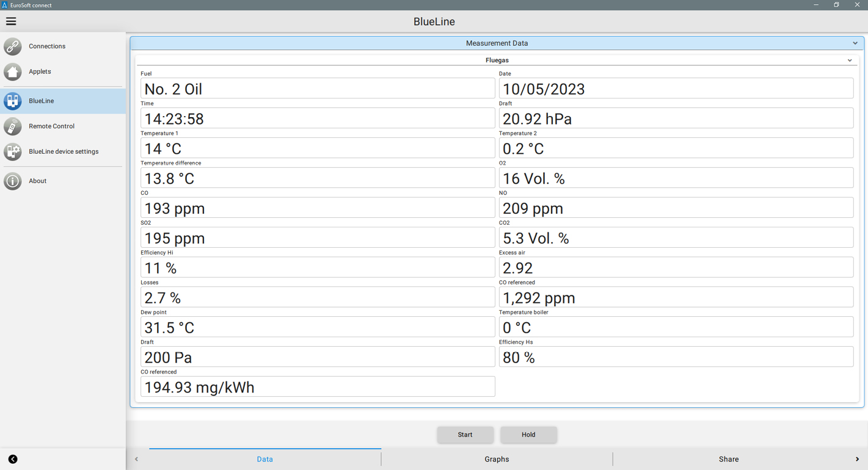Image resolution: width=868 pixels, height=470 pixels.
Task: Select the Data tab
Action: click(264, 459)
